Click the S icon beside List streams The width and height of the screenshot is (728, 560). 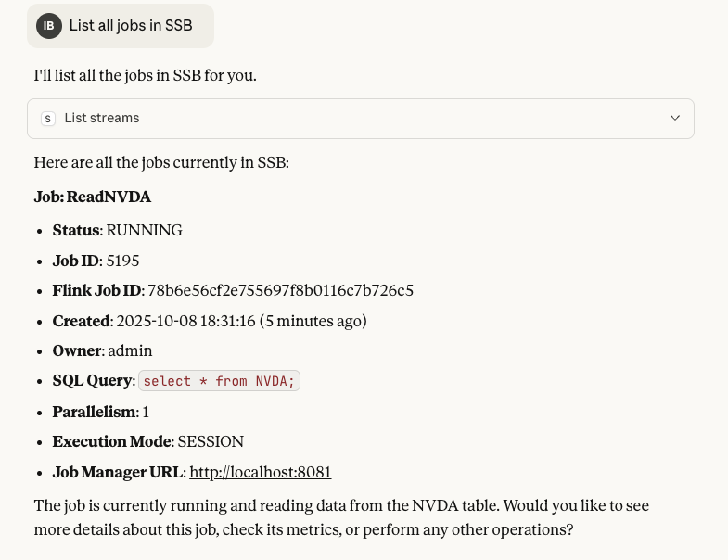pyautogui.click(x=48, y=119)
